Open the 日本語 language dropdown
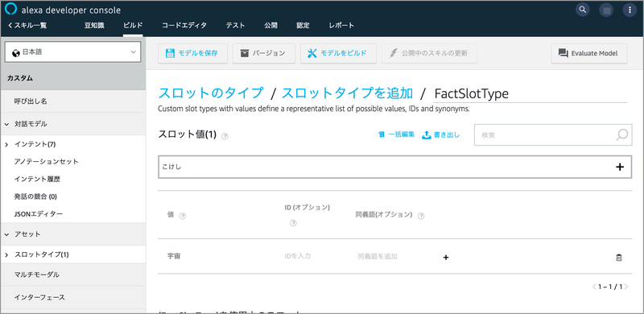Viewport: 644px width, 314px height. 72,52
